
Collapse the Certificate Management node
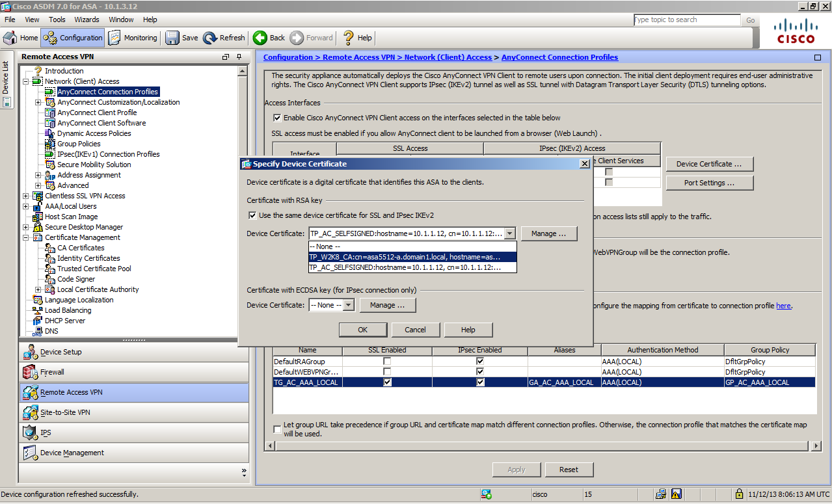coord(26,237)
